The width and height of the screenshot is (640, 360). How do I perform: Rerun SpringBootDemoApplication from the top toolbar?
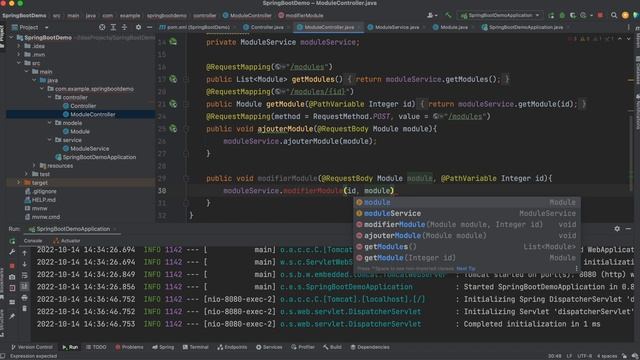(x=551, y=16)
